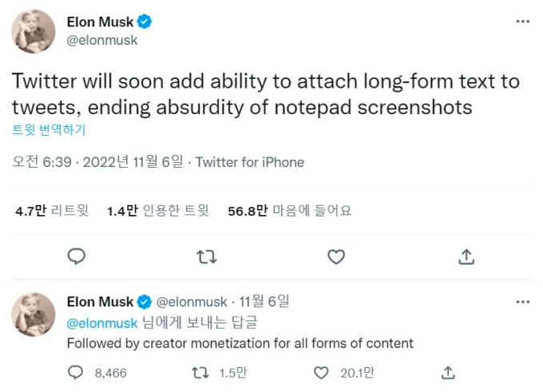Like the main tweet with heart icon
The width and height of the screenshot is (543, 392).
336,257
